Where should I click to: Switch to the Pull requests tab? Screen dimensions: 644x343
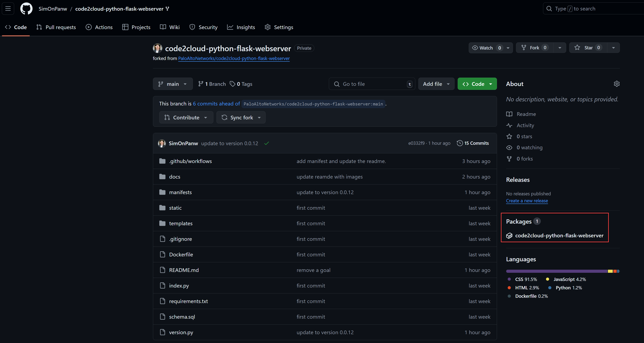click(x=56, y=27)
